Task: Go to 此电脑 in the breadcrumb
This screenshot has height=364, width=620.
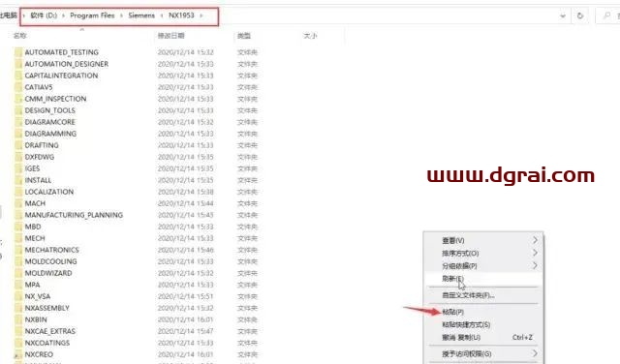Action: [x=8, y=15]
